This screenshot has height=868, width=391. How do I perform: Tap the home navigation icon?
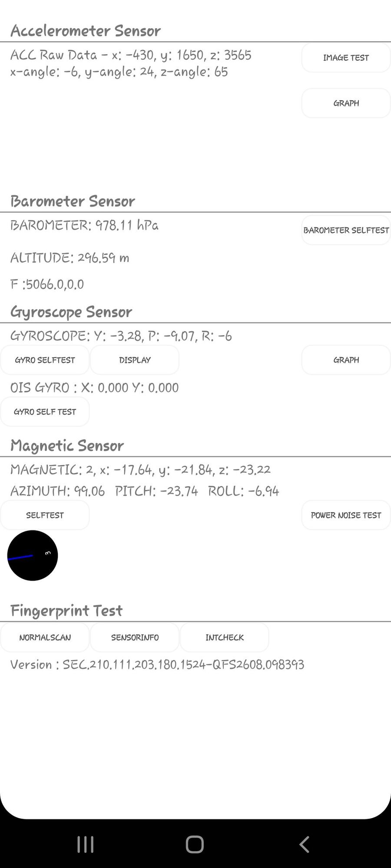(195, 845)
